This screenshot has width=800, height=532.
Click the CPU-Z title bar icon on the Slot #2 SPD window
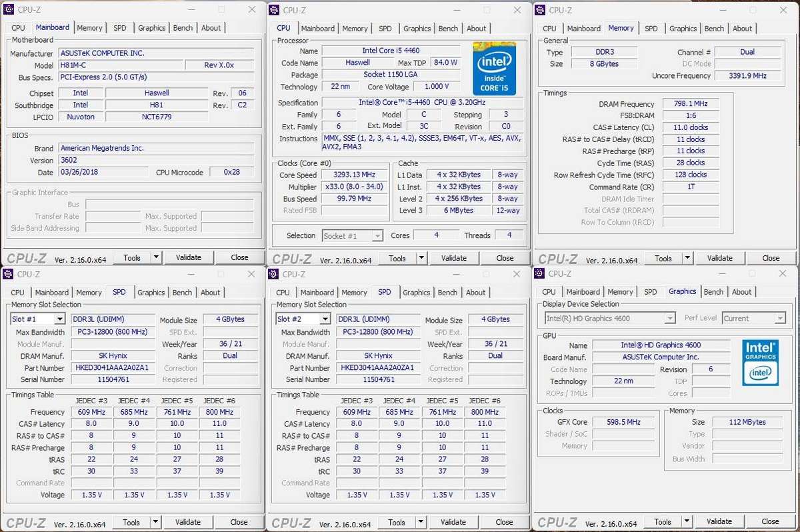click(273, 274)
